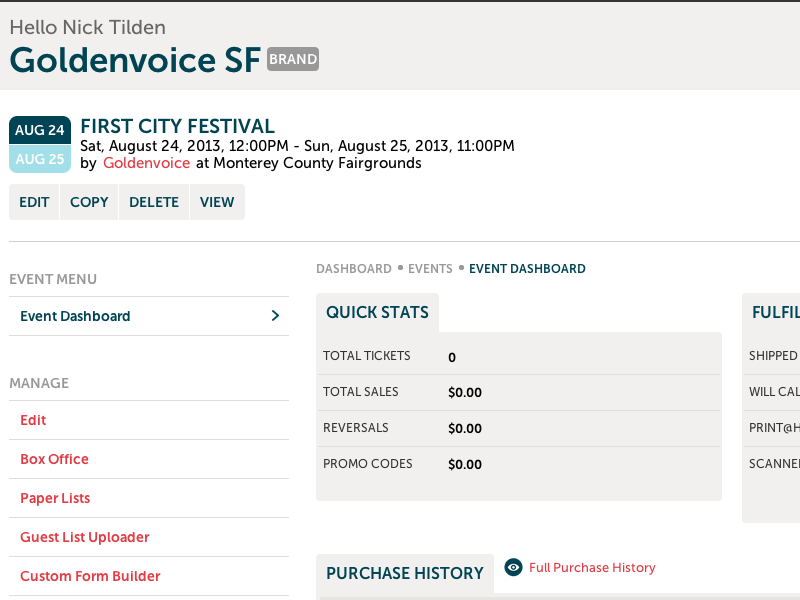The width and height of the screenshot is (800, 600).
Task: Click the TOTAL TICKETS label
Action: (x=367, y=356)
